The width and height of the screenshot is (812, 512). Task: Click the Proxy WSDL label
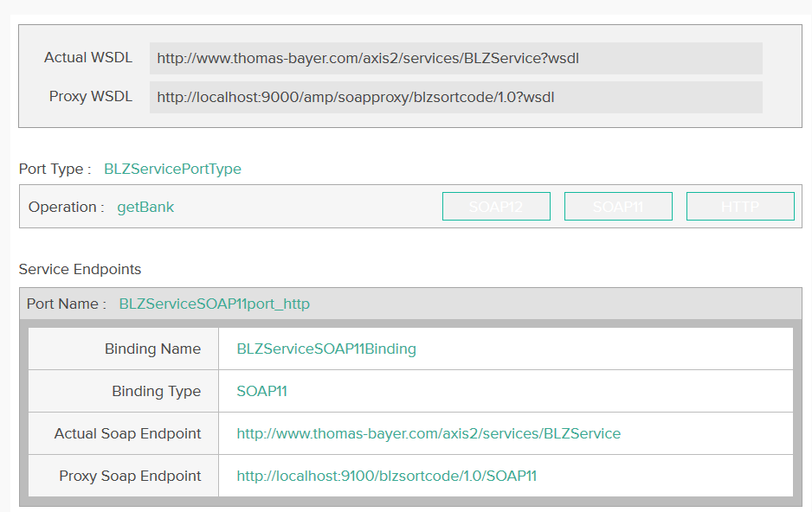coord(91,97)
